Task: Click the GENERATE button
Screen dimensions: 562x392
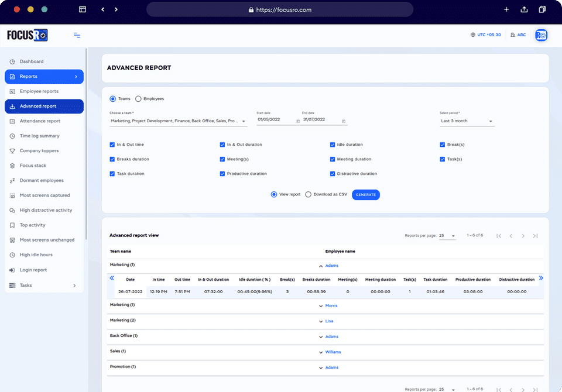Action: 365,195
